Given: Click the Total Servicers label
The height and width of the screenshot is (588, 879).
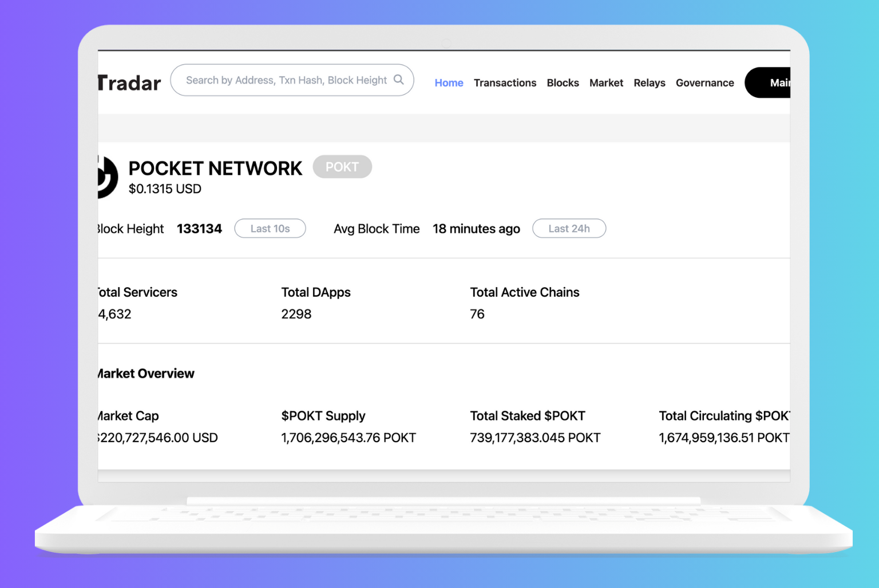Looking at the screenshot, I should (138, 292).
